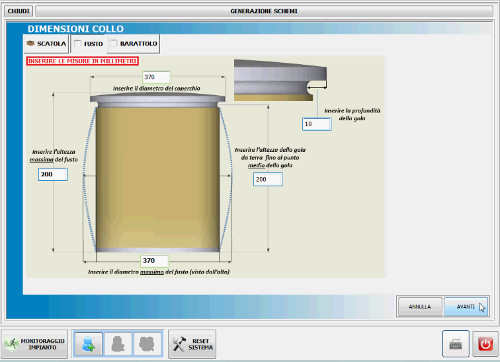Click the groove depth input field
This screenshot has width=500, height=362.
pyautogui.click(x=317, y=124)
